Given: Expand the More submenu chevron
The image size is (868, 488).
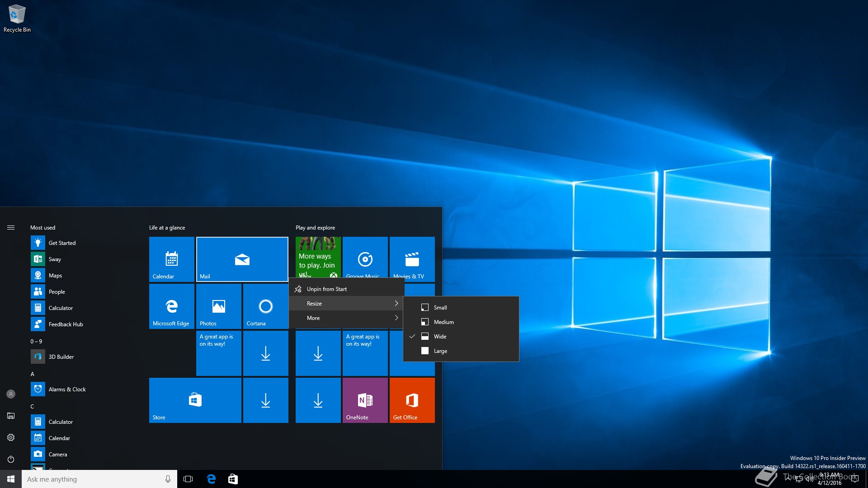Looking at the screenshot, I should (x=396, y=318).
